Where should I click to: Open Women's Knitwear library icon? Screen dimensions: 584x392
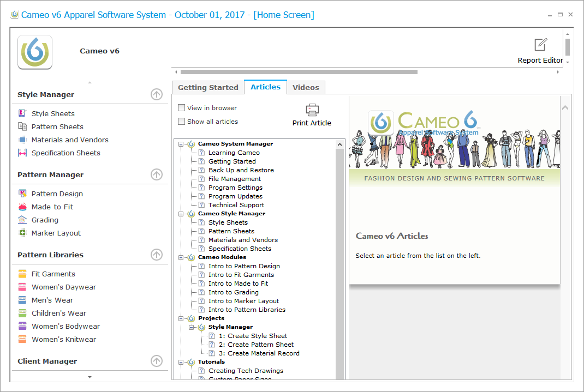coord(22,339)
